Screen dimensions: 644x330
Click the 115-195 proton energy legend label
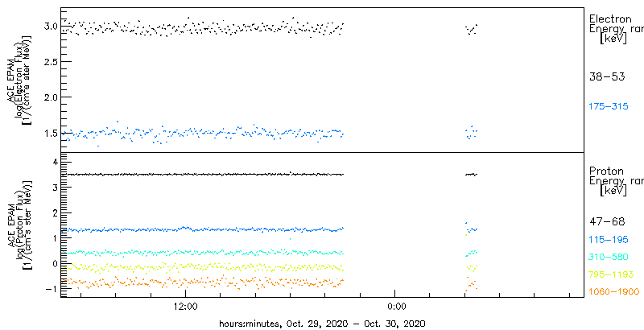point(609,240)
